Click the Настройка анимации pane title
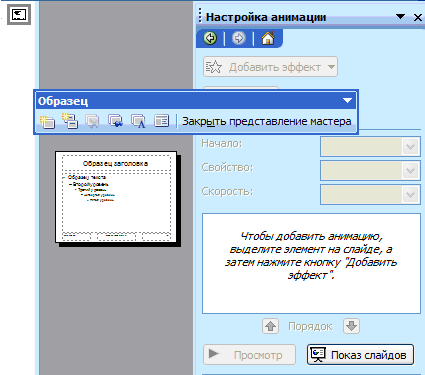The image size is (425, 375). click(x=266, y=17)
